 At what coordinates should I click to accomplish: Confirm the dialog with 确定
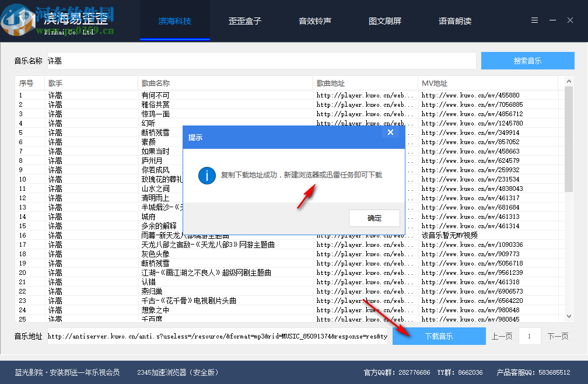click(374, 218)
